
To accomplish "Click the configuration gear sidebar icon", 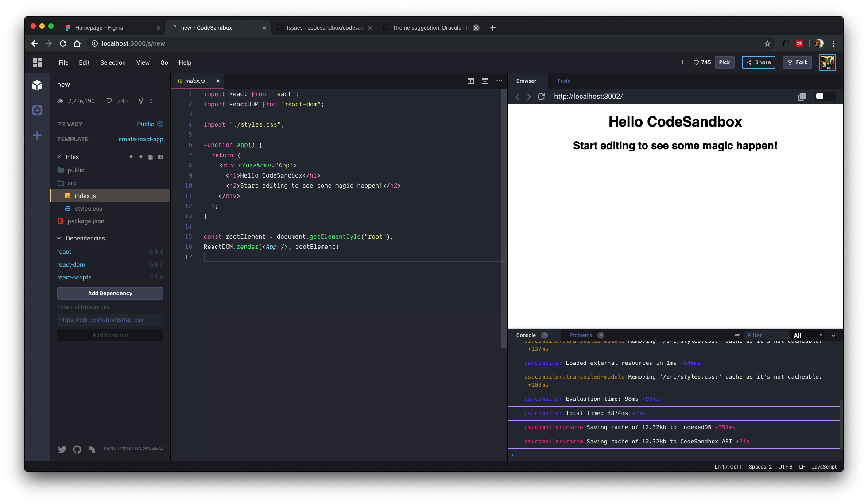I will (x=37, y=110).
